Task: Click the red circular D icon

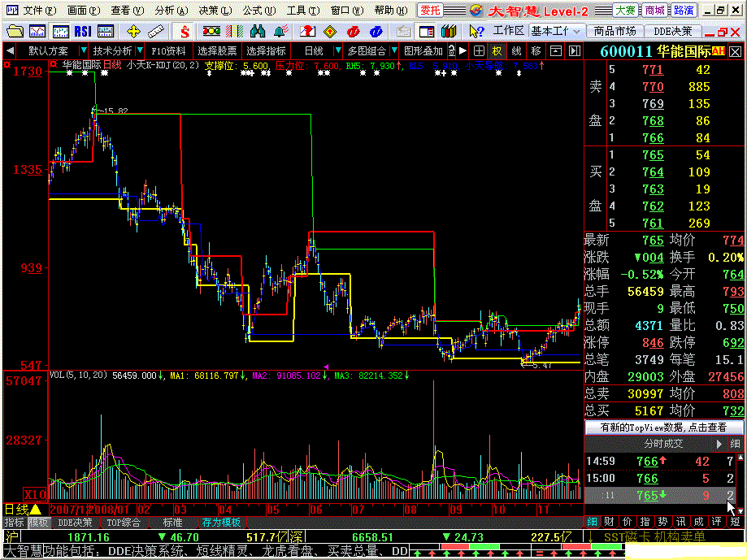Action: [353, 32]
